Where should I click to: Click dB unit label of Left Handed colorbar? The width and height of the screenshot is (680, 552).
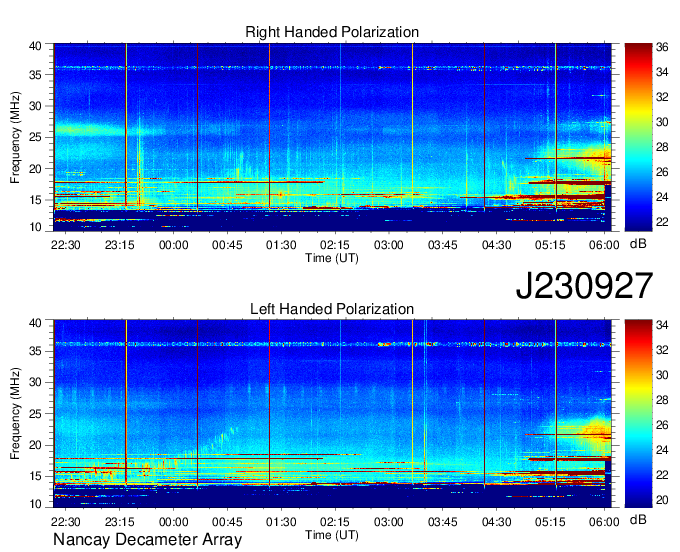(638, 519)
